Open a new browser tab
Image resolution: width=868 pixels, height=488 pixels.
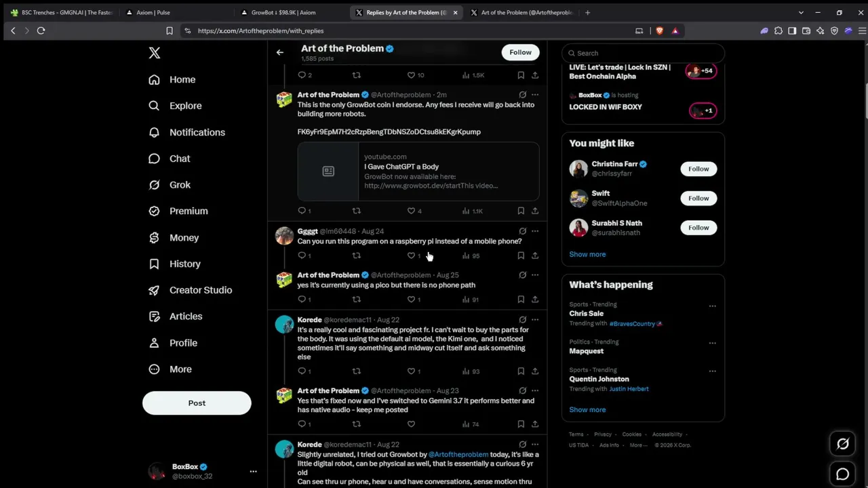pos(587,12)
